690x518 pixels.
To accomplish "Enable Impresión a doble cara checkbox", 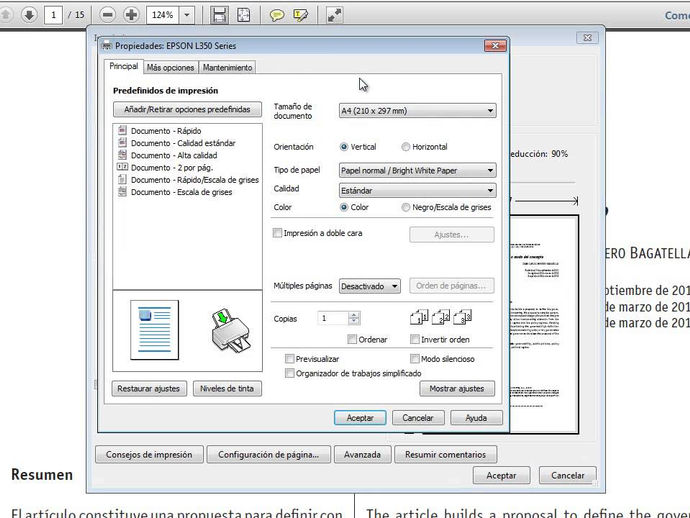I will point(277,233).
